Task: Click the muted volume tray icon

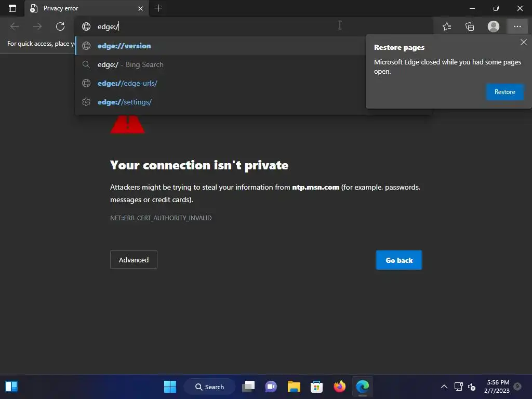Action: click(472, 387)
